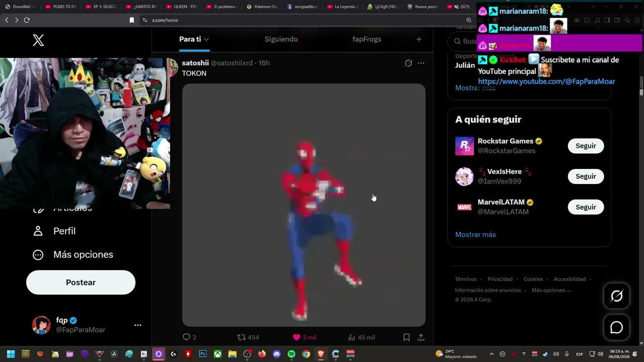Open the floating messages chat button

point(617,328)
